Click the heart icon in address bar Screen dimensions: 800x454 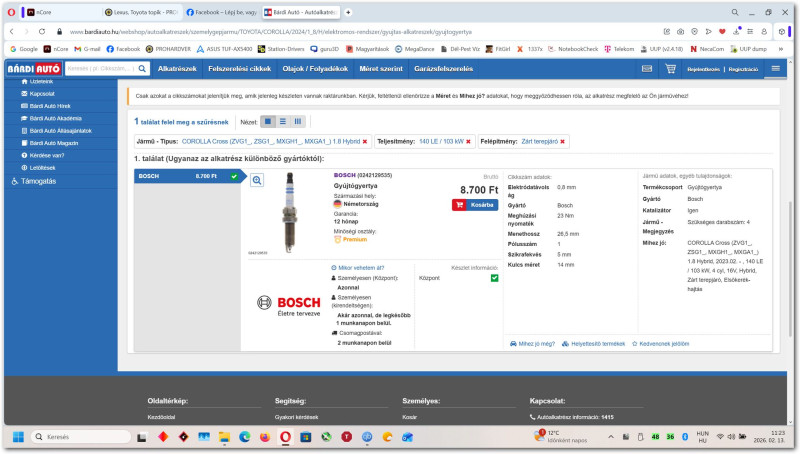[722, 32]
